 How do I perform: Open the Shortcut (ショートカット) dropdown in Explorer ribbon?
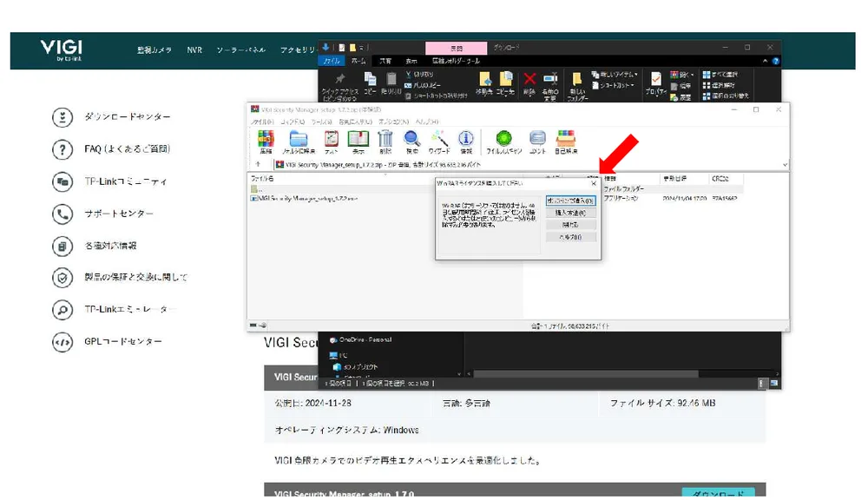point(614,85)
